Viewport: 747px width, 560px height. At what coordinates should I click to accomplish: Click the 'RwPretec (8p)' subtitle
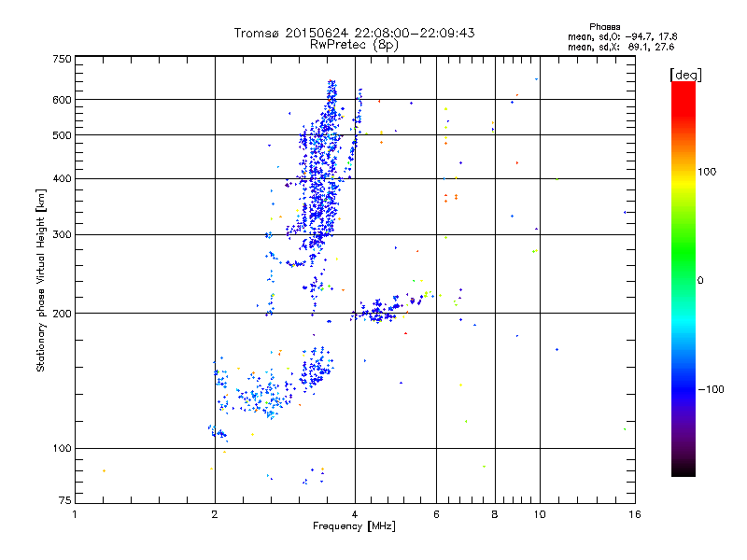pyautogui.click(x=354, y=45)
